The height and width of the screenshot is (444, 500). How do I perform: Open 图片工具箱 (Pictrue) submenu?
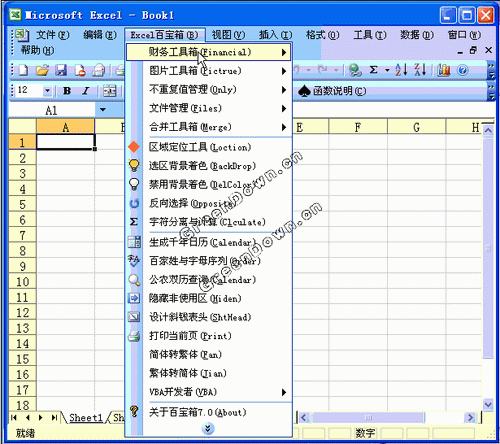pyautogui.click(x=209, y=71)
